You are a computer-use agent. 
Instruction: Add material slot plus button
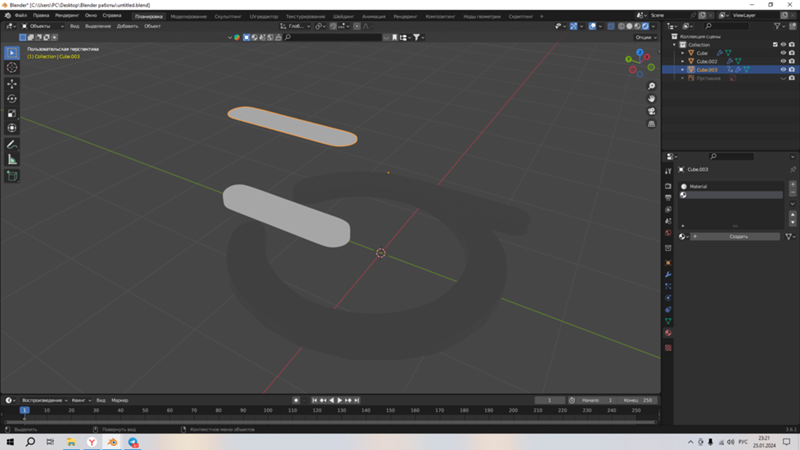pos(792,185)
